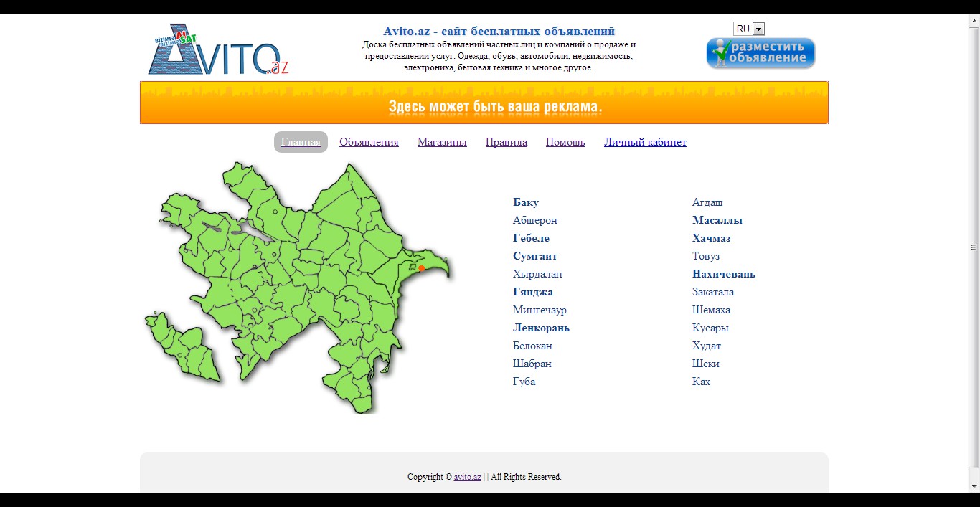The image size is (980, 507).
Task: Open the Хырдалан city link
Action: click(537, 274)
